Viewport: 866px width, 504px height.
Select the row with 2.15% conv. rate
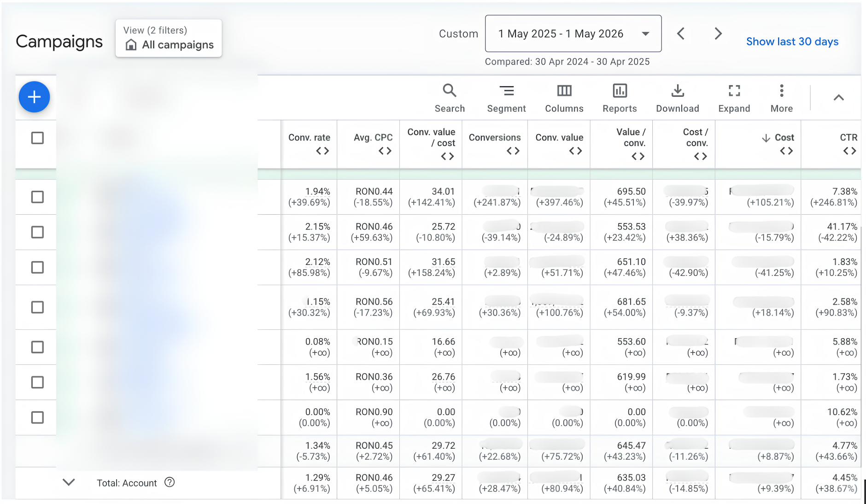pos(37,232)
